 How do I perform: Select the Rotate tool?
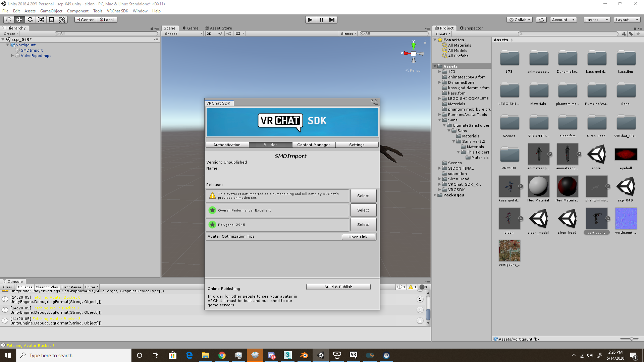[x=30, y=20]
